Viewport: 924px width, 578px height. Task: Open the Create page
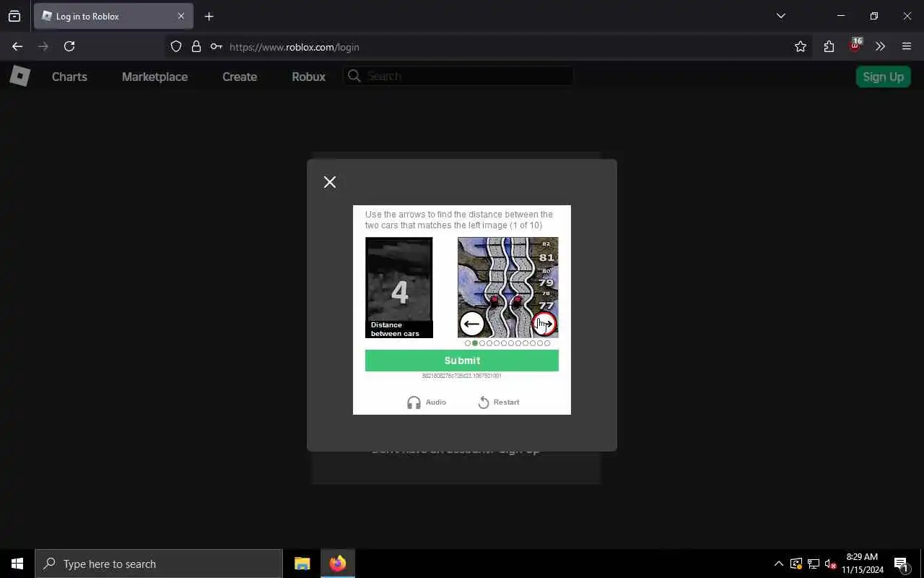click(x=240, y=77)
